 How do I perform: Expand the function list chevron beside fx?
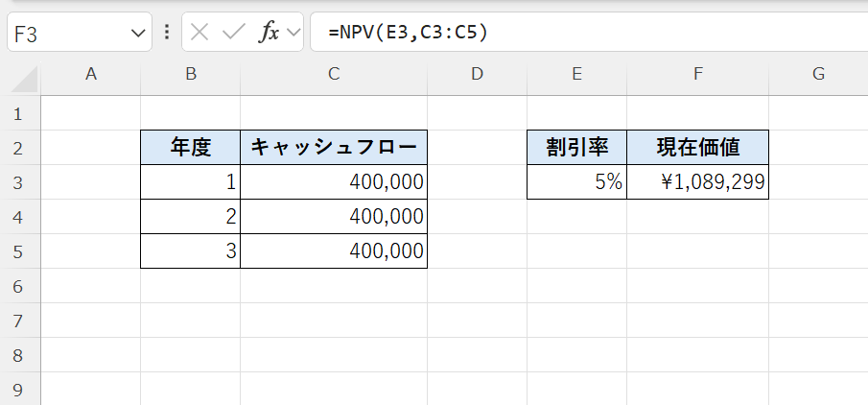coord(292,34)
